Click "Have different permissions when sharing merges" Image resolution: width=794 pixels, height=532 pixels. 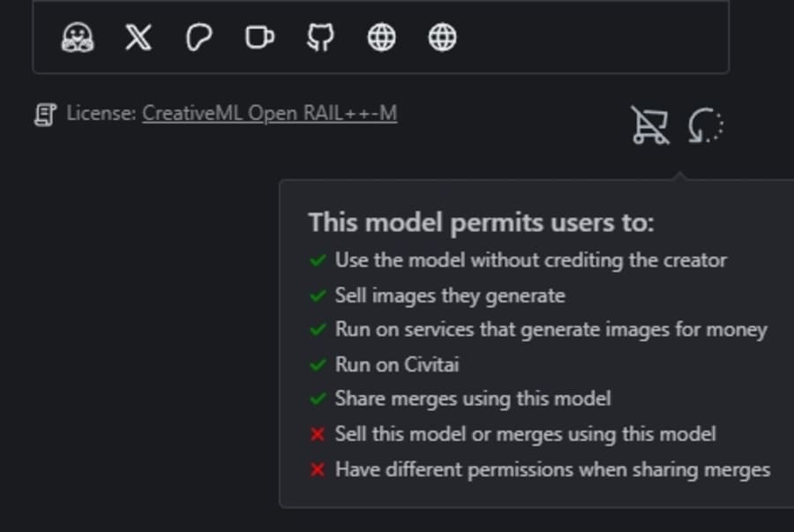(x=552, y=469)
